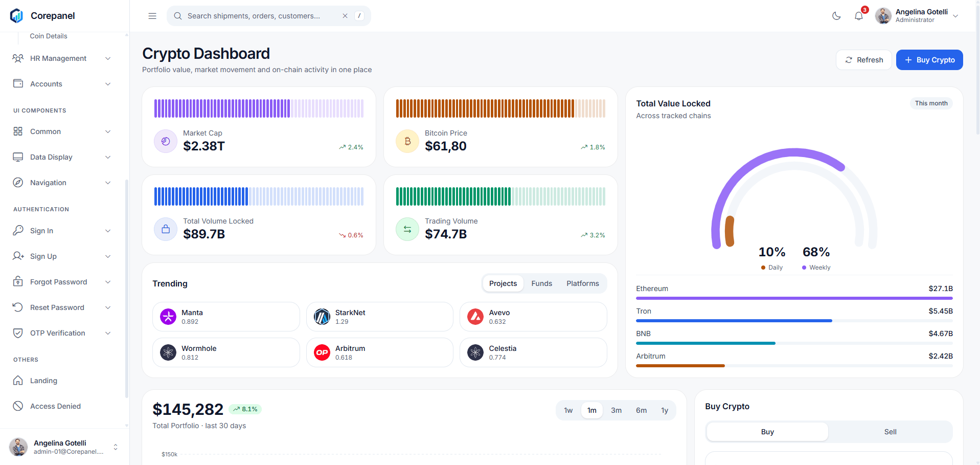Clear the search field with X icon
980x465 pixels.
(345, 16)
